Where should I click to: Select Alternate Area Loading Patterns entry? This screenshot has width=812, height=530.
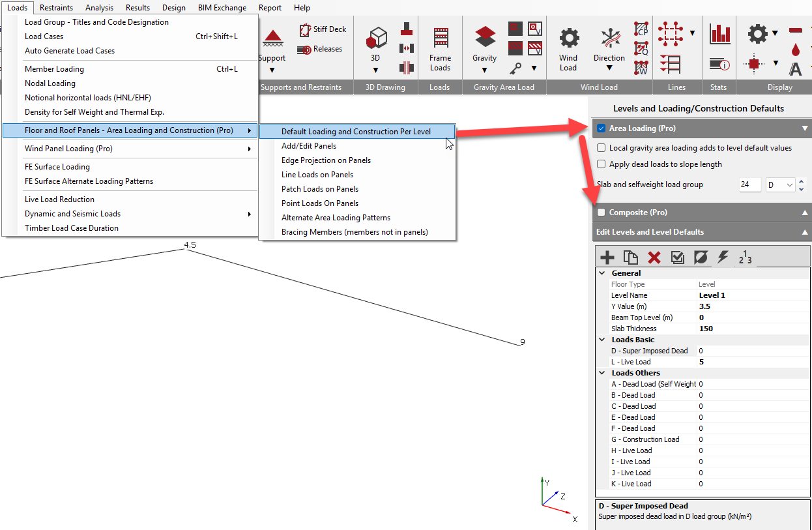pyautogui.click(x=356, y=218)
